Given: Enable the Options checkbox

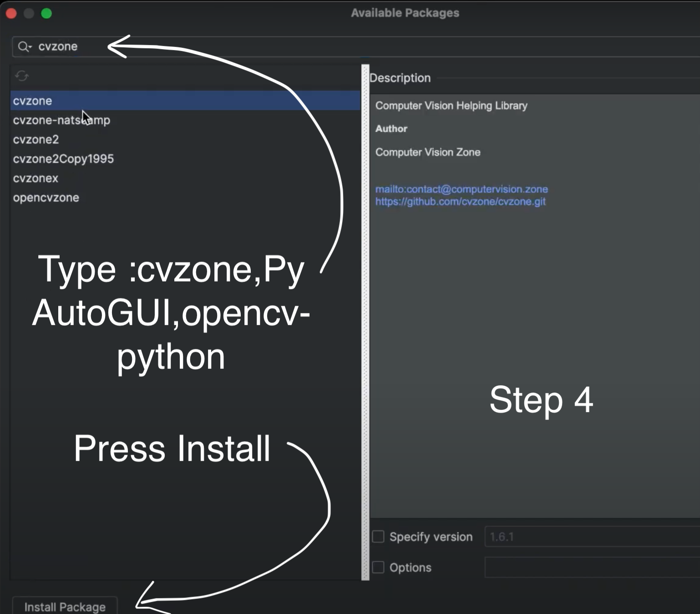Looking at the screenshot, I should click(x=378, y=568).
